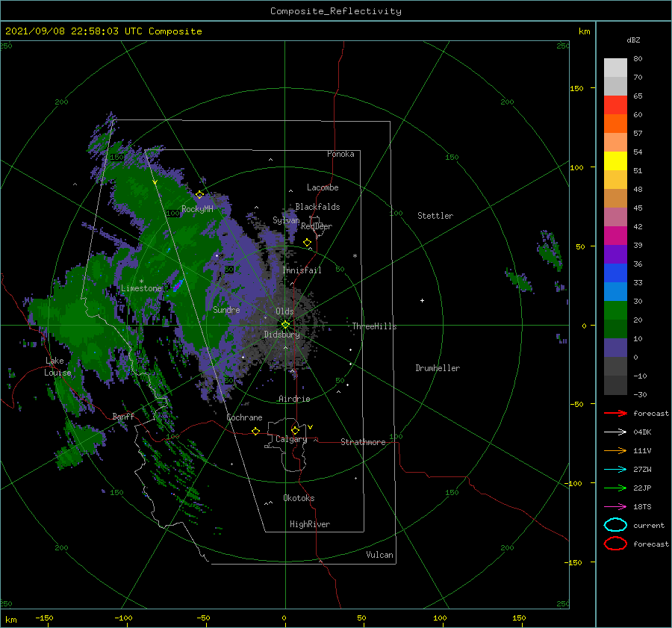Click the Lake Louise label
Viewport: 672px width, 628px height.
57,367
